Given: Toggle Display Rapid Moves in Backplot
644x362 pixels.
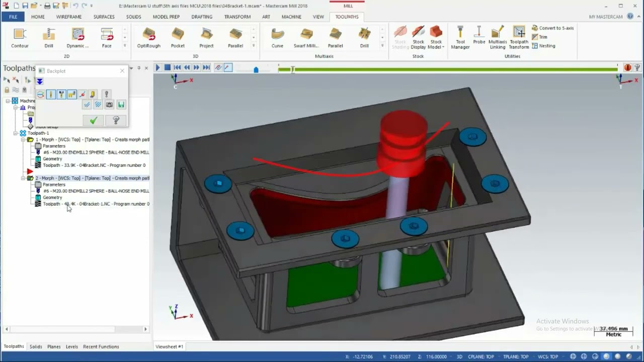Looking at the screenshot, I should (72, 94).
